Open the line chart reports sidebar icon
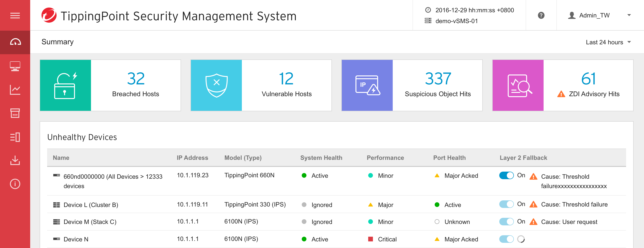This screenshot has width=644, height=248. [15, 90]
